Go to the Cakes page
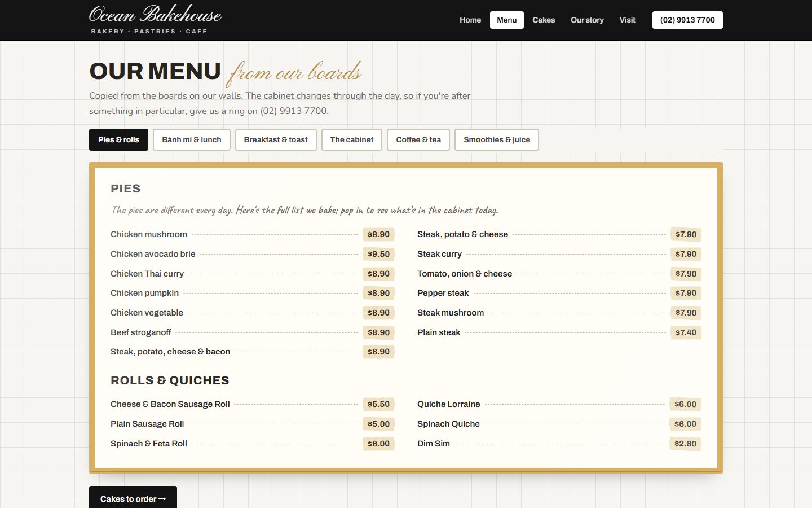 [544, 20]
